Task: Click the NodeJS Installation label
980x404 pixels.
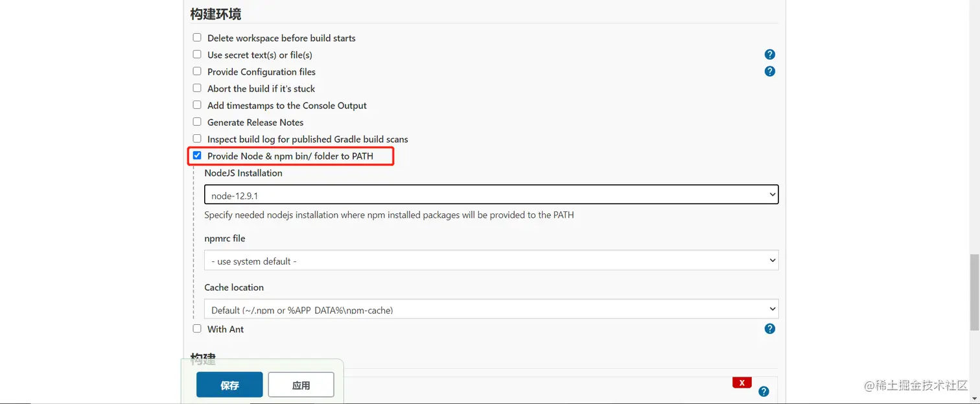Action: click(243, 173)
